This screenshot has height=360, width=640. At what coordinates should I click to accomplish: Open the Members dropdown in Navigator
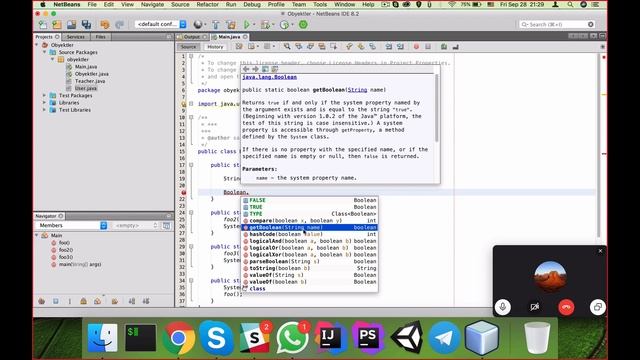click(72, 225)
